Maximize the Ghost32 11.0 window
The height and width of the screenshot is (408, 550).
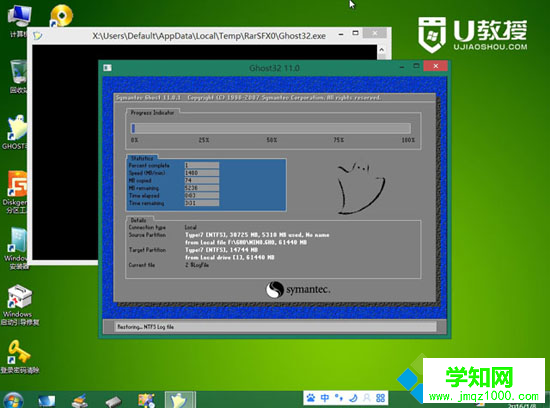point(416,66)
